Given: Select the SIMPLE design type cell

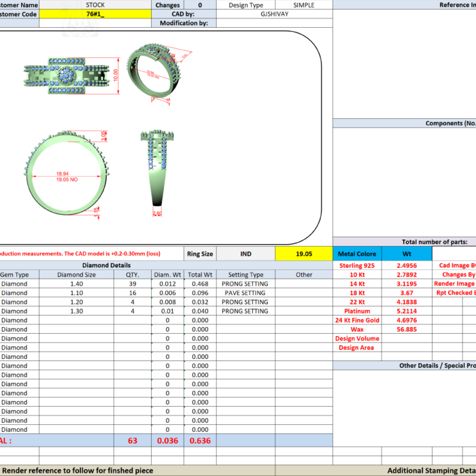Looking at the screenshot, I should click(303, 5).
